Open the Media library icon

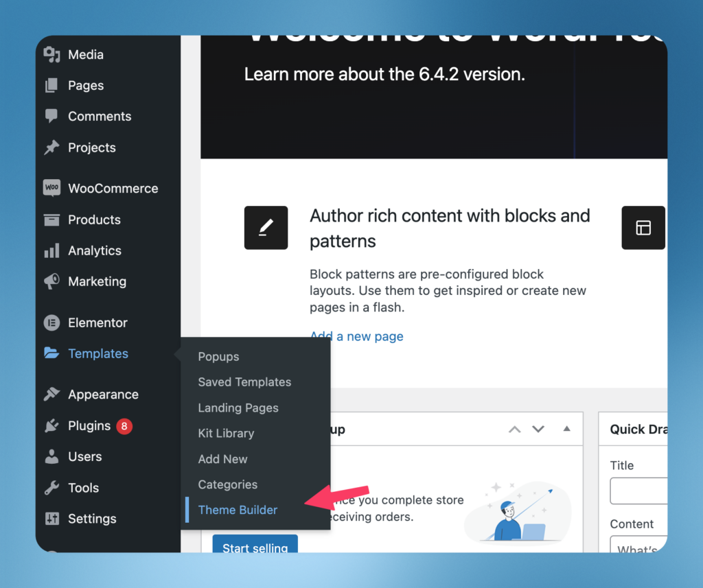point(52,54)
